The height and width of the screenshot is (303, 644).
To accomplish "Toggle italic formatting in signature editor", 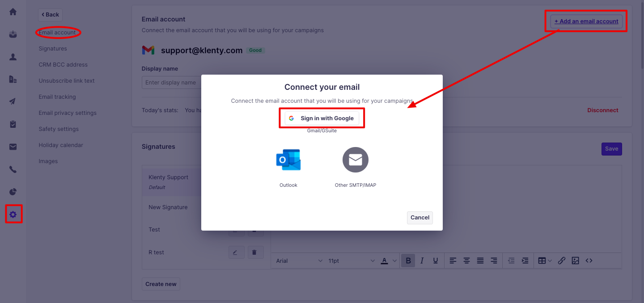I will (422, 261).
